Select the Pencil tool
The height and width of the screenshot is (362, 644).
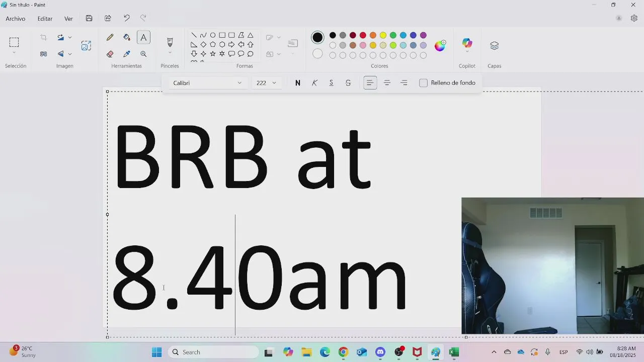click(110, 37)
